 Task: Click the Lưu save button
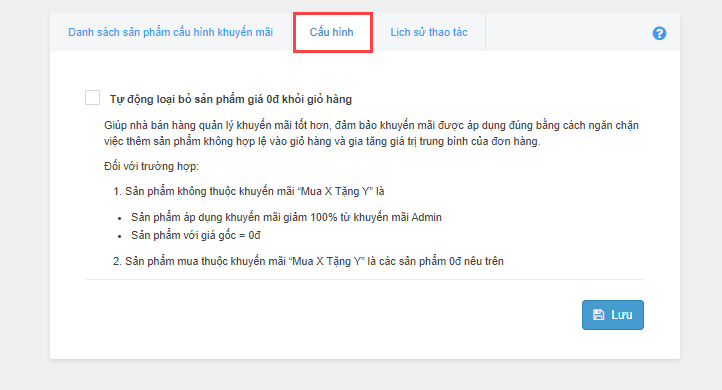point(612,315)
